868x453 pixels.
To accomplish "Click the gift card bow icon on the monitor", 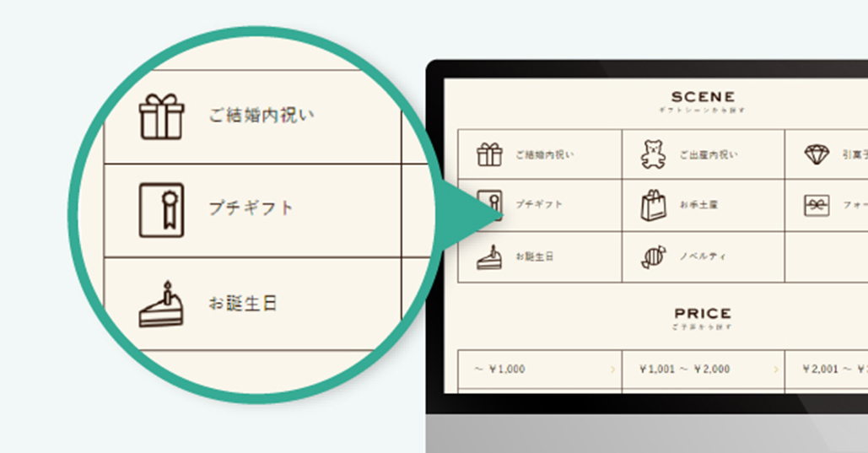I will (816, 205).
